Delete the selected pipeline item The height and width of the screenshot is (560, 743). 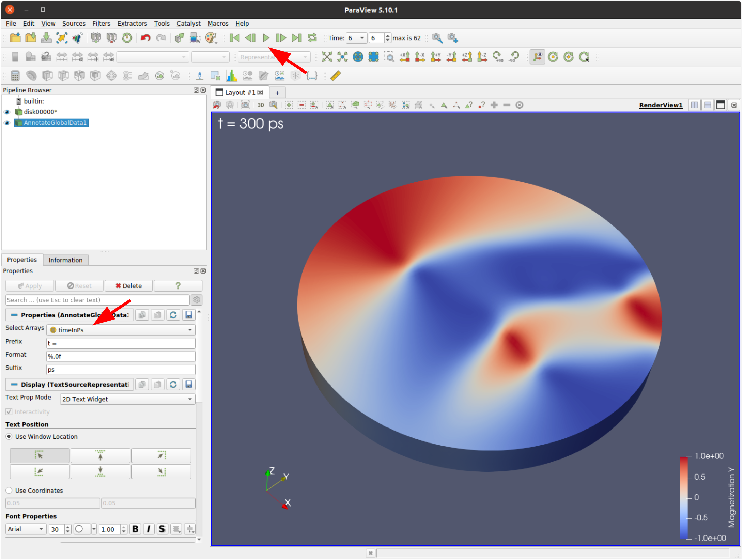128,286
